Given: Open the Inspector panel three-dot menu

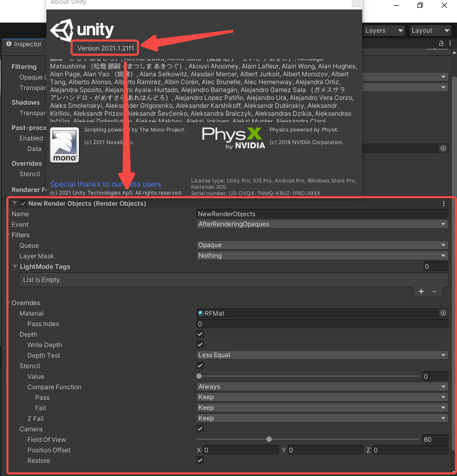Looking at the screenshot, I should (x=450, y=43).
